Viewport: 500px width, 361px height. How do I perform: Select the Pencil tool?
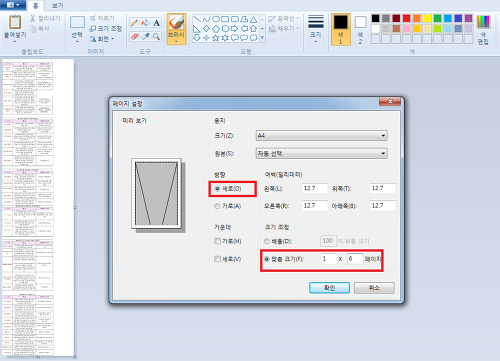(135, 23)
